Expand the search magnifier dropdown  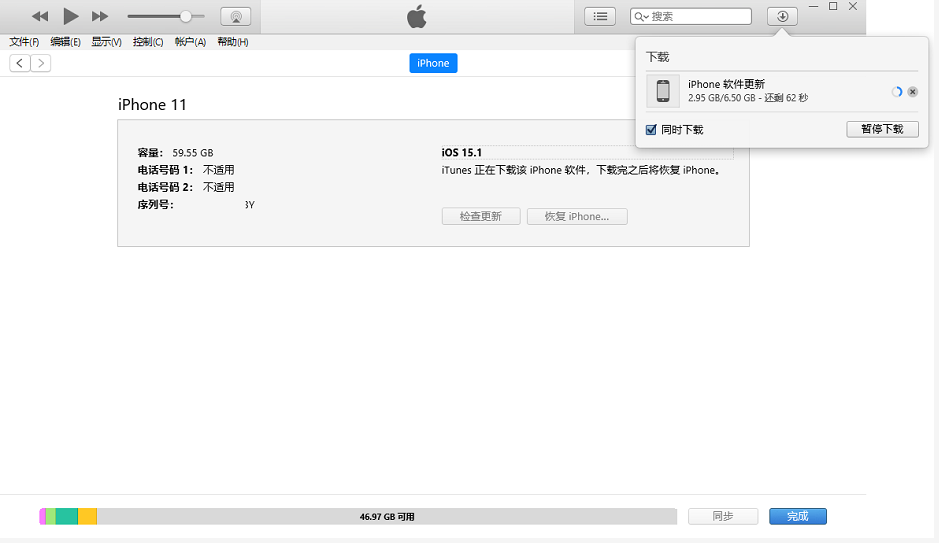(x=641, y=17)
